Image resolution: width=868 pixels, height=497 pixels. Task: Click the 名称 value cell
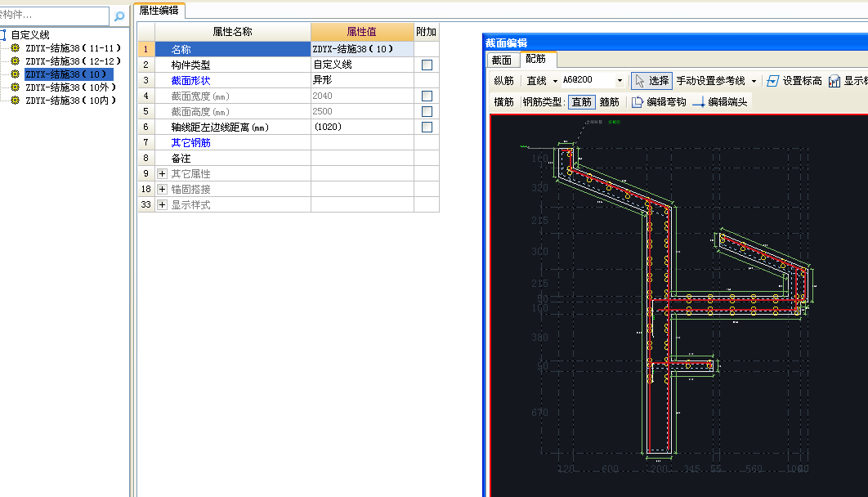tap(362, 49)
